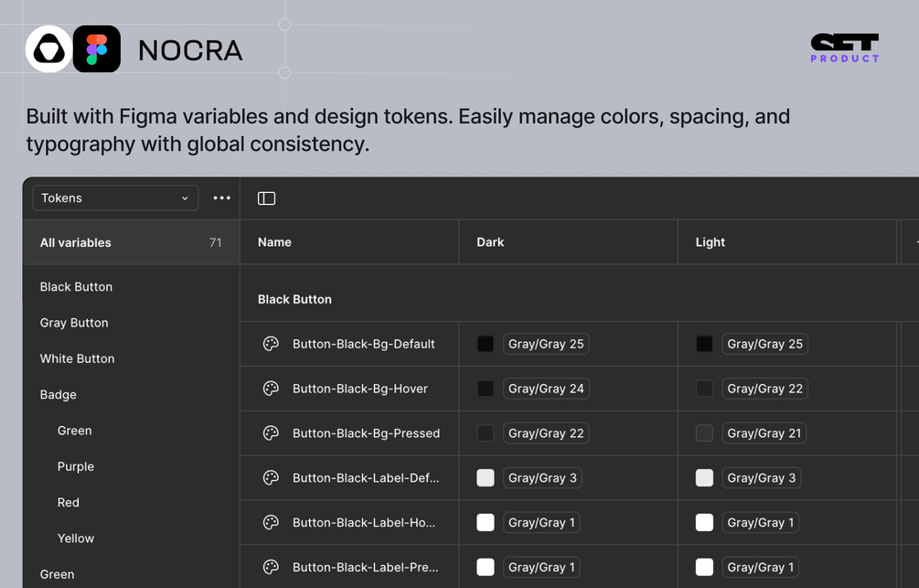Open the Tokens collection dropdown

tap(115, 198)
